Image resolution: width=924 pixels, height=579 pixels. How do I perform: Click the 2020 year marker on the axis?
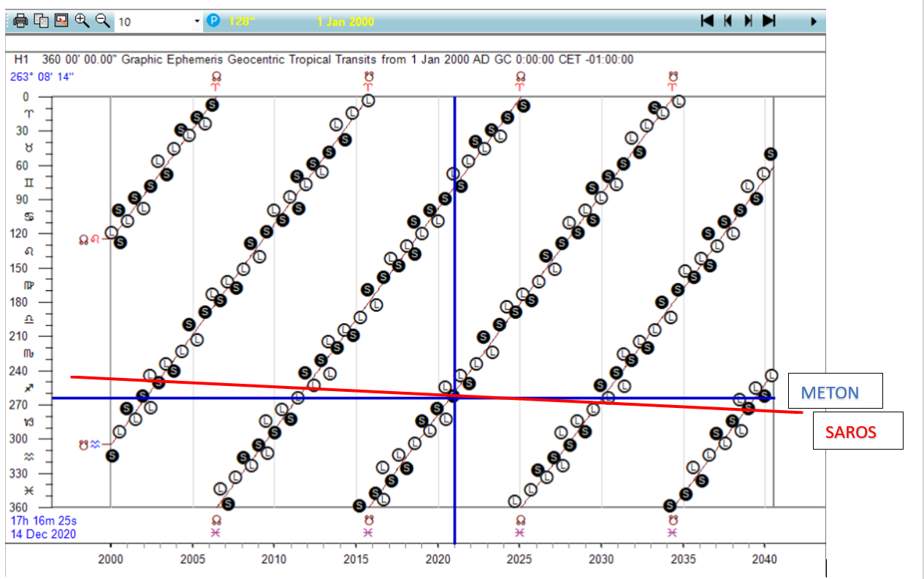point(438,559)
